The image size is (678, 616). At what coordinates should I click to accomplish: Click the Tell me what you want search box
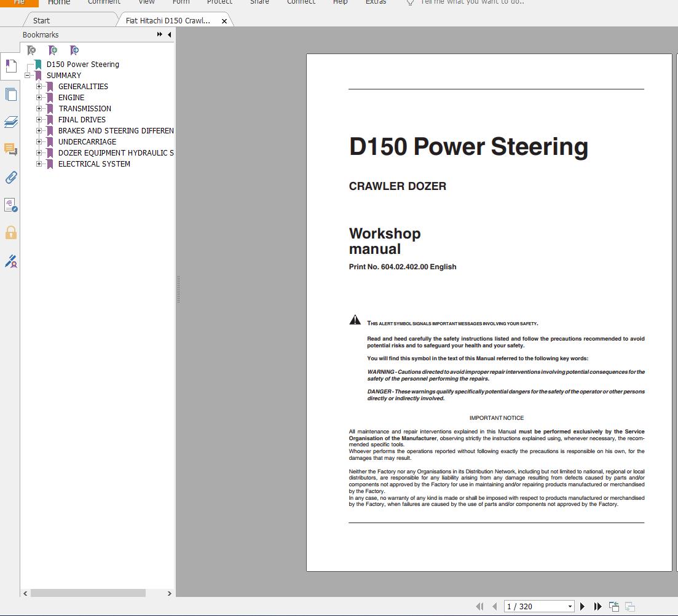[x=473, y=2]
